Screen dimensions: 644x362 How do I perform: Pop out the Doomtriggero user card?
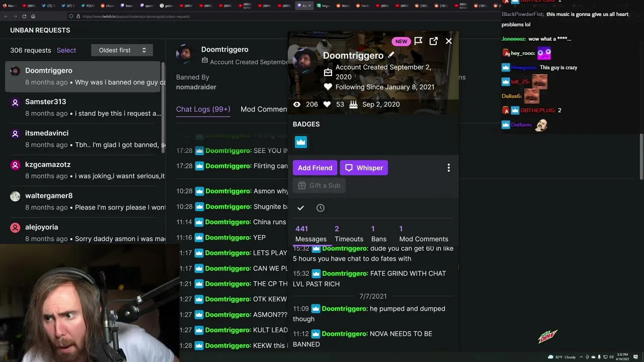(434, 41)
